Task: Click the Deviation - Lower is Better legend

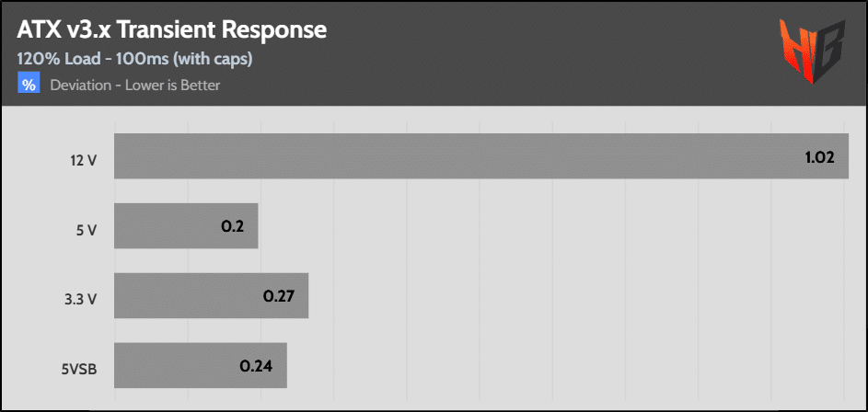Action: pyautogui.click(x=135, y=86)
